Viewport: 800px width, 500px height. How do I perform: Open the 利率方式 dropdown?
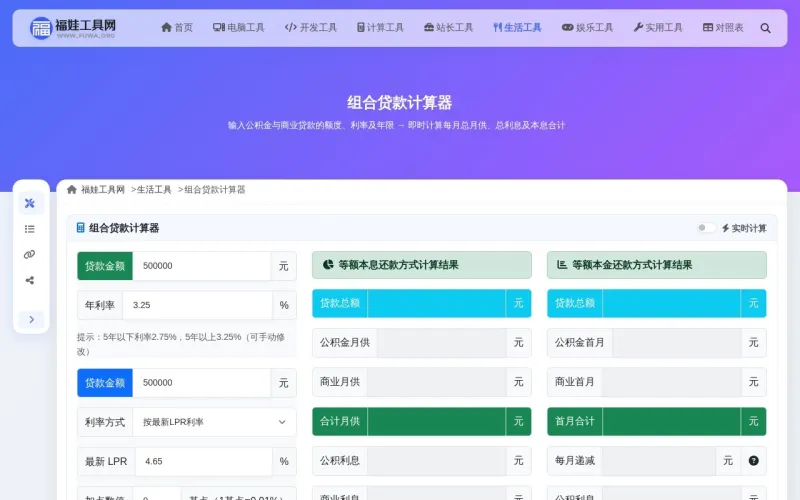(214, 422)
